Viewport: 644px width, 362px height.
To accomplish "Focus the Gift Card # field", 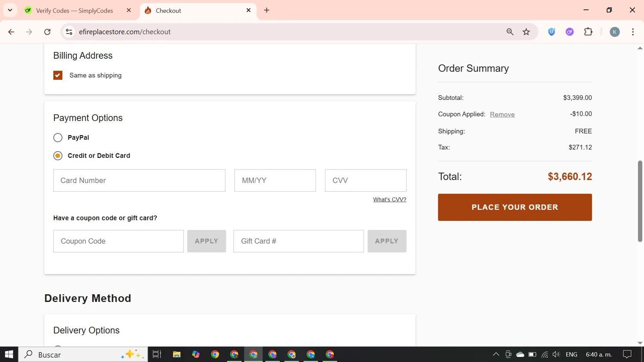I will tap(299, 241).
